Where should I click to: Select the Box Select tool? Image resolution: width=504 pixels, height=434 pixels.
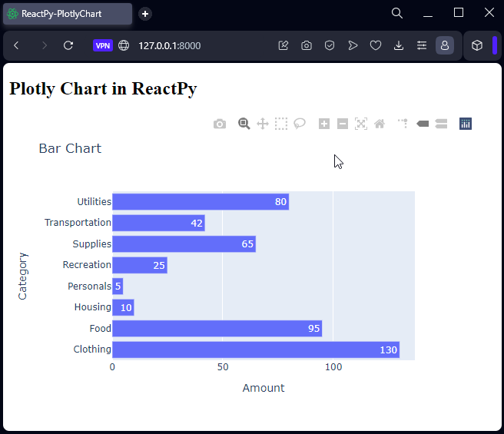281,124
